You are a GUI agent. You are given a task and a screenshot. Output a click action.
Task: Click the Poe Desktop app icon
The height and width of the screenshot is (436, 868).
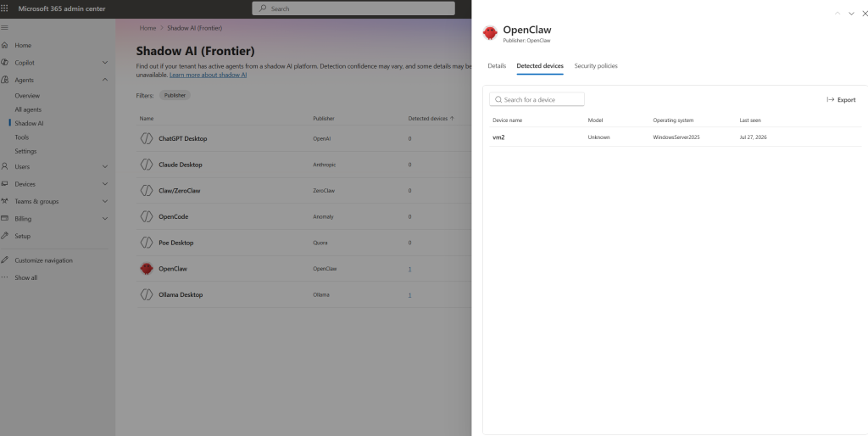146,243
